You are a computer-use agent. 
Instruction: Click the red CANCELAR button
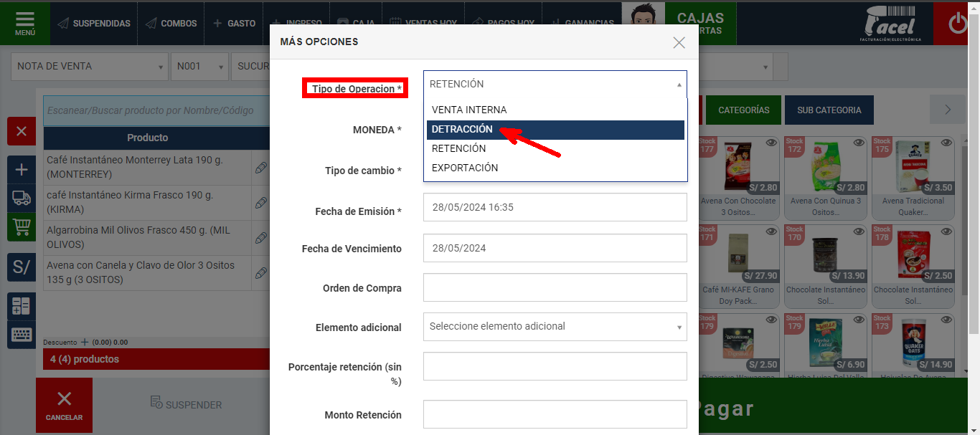[x=65, y=405]
